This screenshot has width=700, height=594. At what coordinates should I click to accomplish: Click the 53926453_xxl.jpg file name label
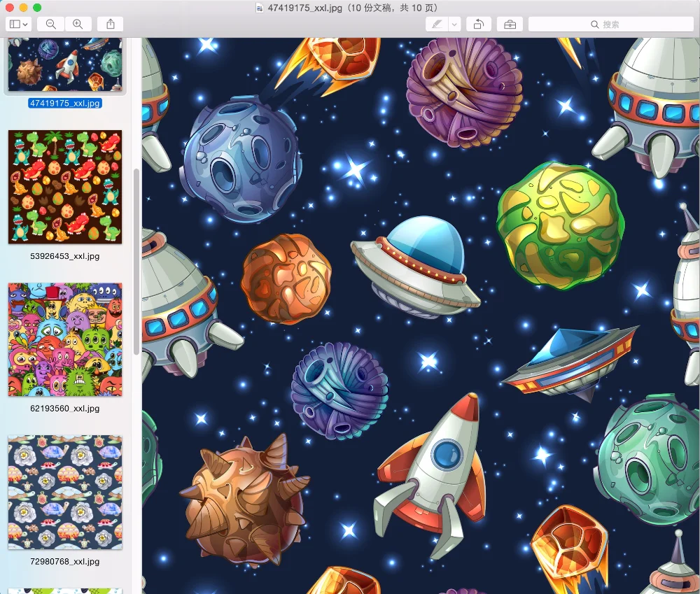pyautogui.click(x=65, y=256)
